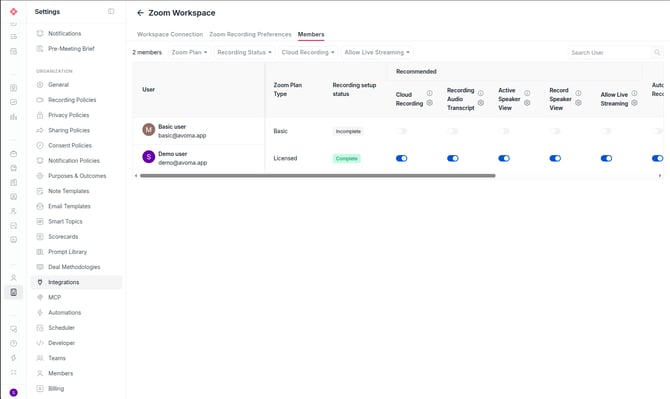Toggle Allow Live Streaming for Basic user
This screenshot has width=670, height=399.
pos(606,131)
